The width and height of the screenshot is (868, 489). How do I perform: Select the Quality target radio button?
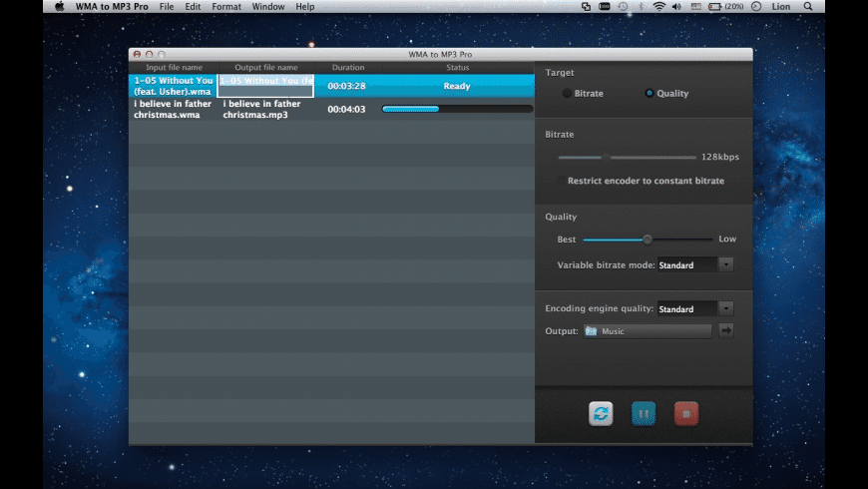coord(650,93)
